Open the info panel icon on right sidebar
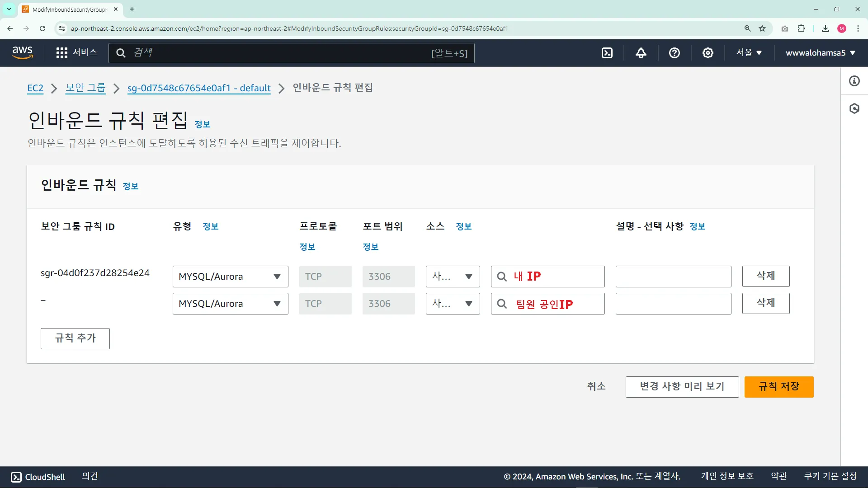Image resolution: width=868 pixels, height=488 pixels. click(854, 81)
